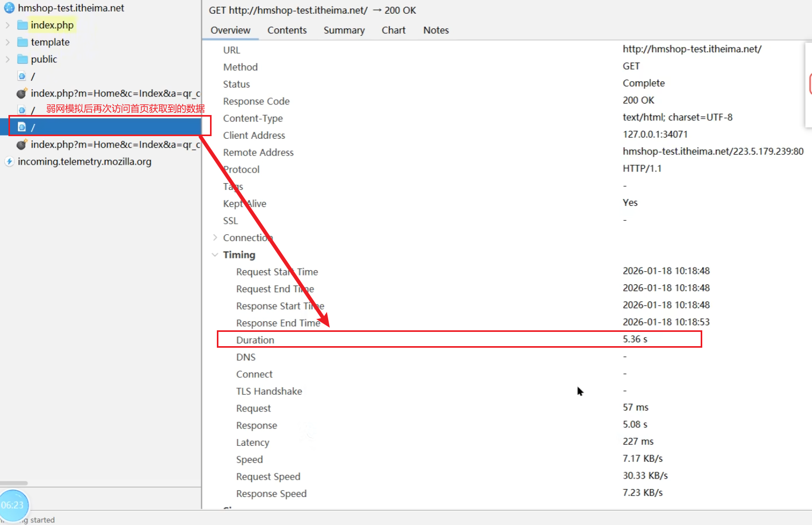Click the lightning icon for incoming.telemetry.mozilla.org
The height and width of the screenshot is (525, 812).
click(9, 161)
